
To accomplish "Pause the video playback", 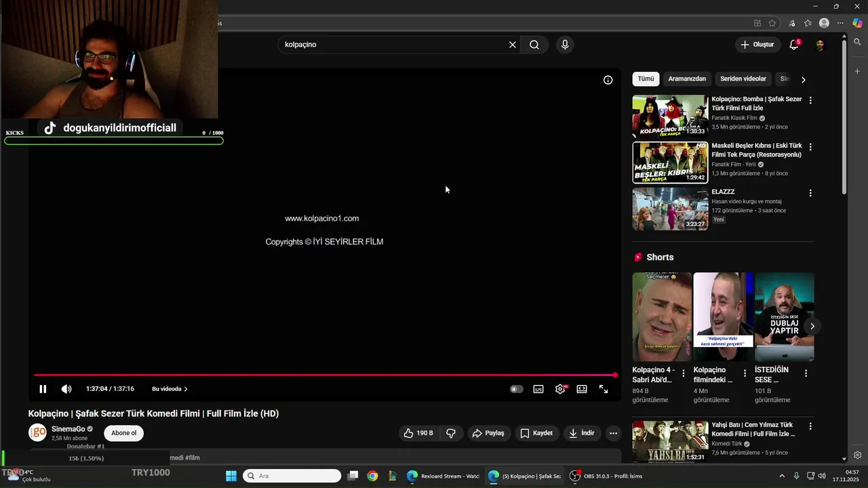I will tap(43, 389).
